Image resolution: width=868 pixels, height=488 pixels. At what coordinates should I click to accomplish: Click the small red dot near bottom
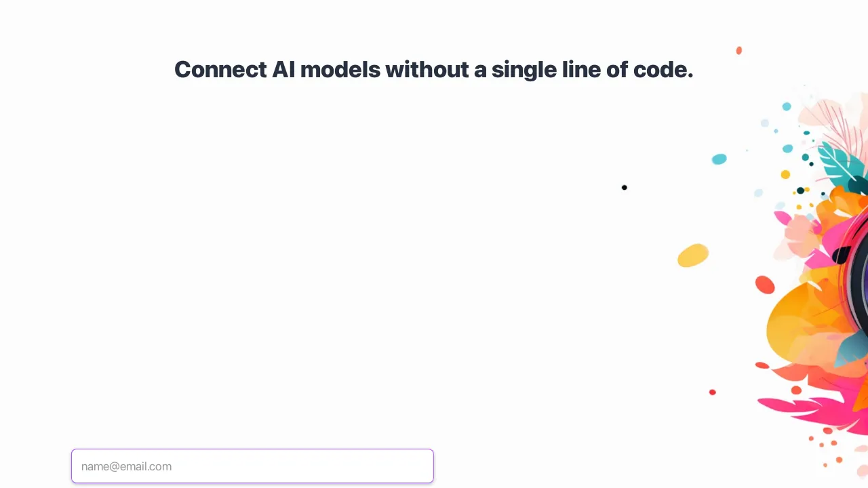(713, 392)
